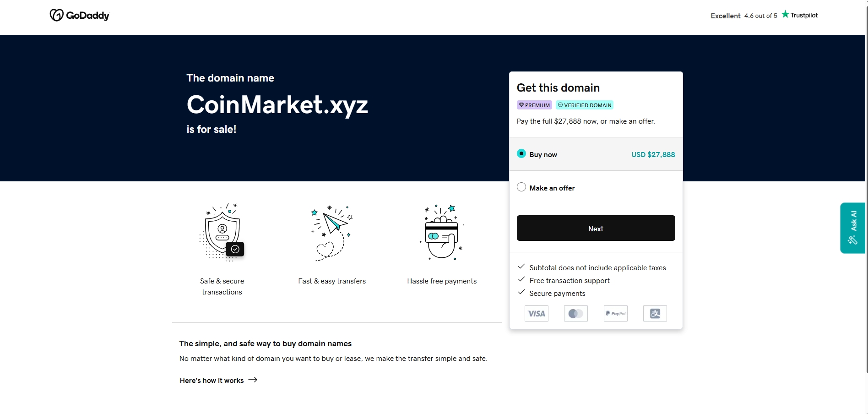Click the Secure payments checkmark

tap(521, 292)
